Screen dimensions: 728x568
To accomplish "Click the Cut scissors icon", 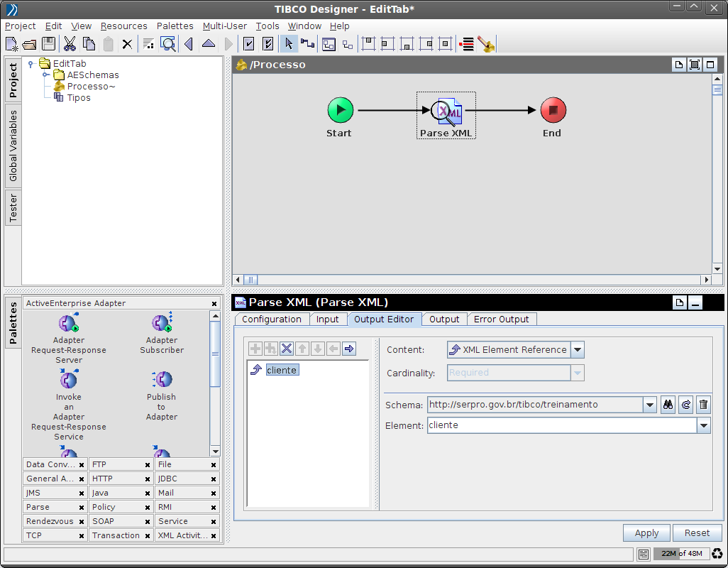I will click(70, 44).
